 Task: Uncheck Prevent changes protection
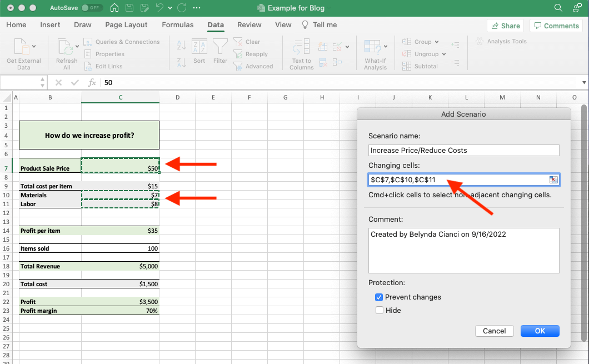click(379, 297)
